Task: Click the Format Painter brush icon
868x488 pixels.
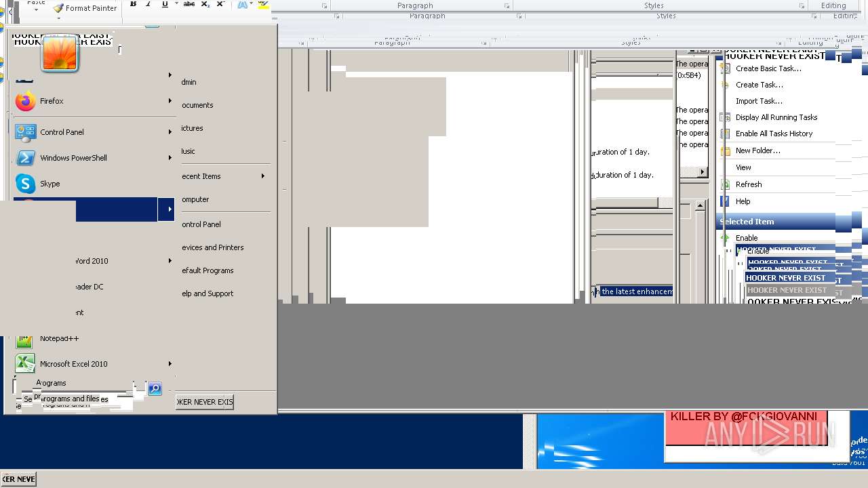Action: point(58,8)
